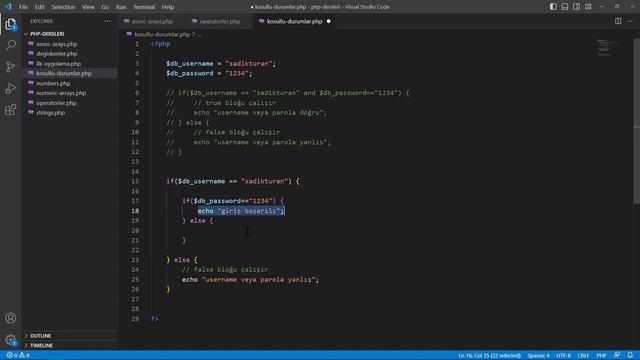Click the EXPLORER panel title
The width and height of the screenshot is (640, 360).
point(41,21)
